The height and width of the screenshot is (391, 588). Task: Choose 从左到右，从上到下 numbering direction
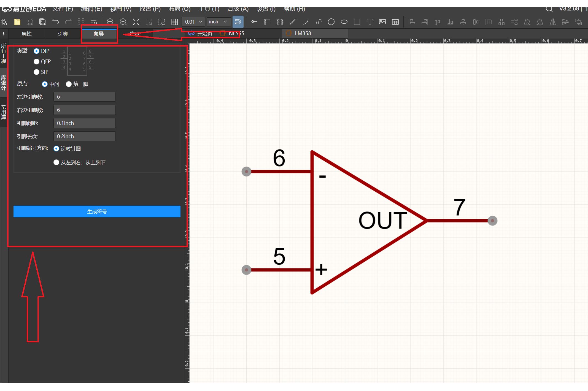click(56, 162)
